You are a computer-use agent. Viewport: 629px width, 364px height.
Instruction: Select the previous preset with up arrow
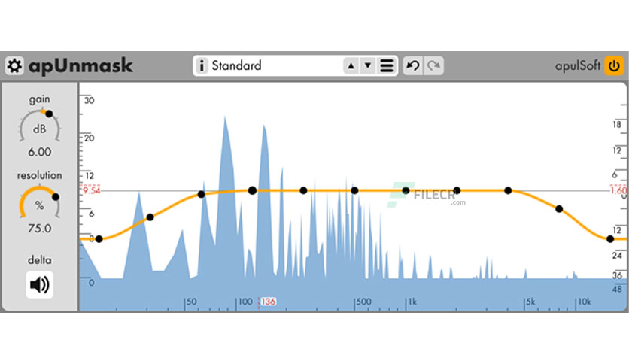351,65
